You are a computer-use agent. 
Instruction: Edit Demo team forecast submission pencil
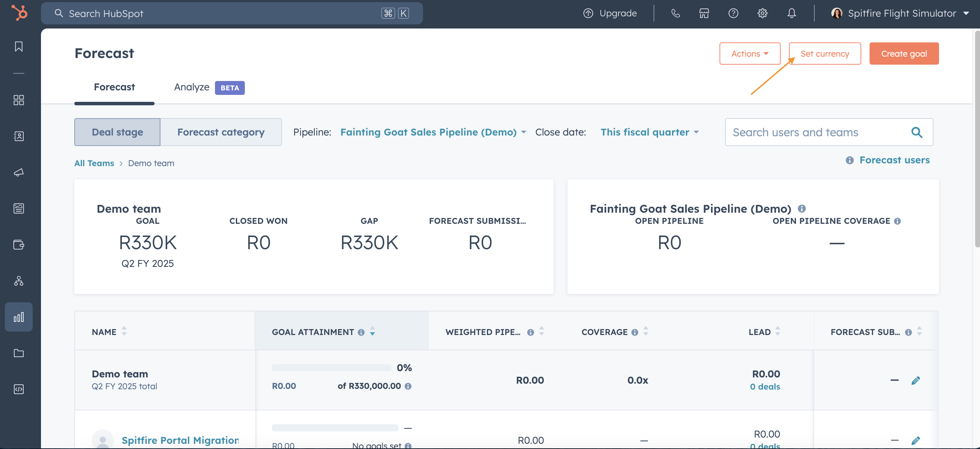pyautogui.click(x=915, y=380)
